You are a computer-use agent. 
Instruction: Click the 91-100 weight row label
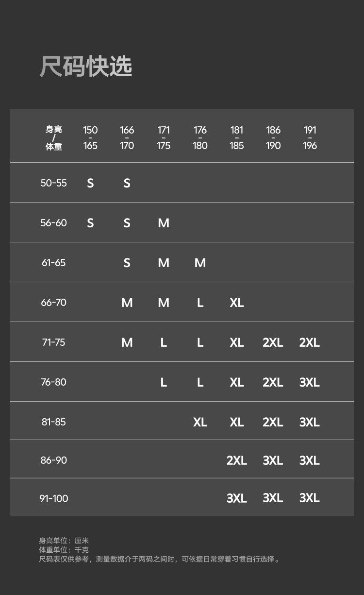54,498
